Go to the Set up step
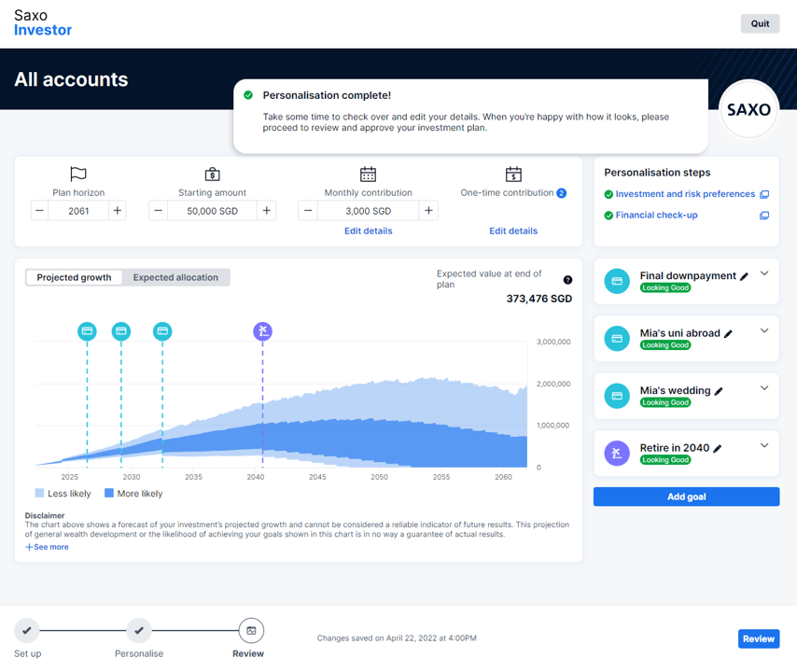This screenshot has width=797, height=672. [27, 631]
